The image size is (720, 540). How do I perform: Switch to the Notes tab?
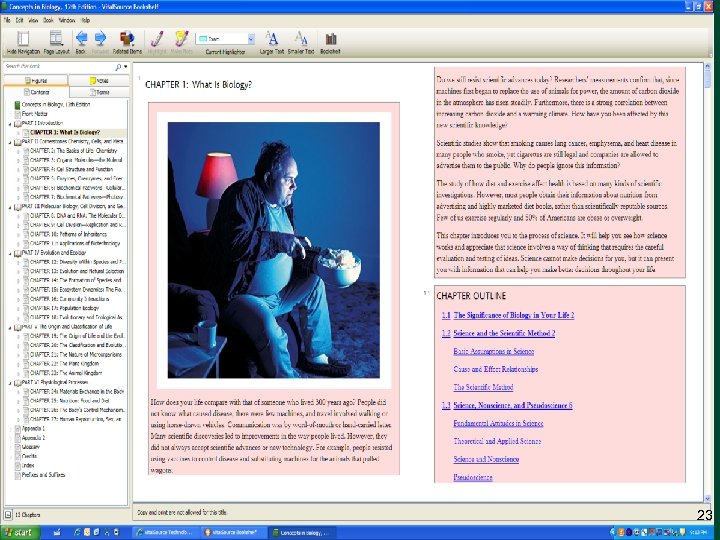point(99,81)
